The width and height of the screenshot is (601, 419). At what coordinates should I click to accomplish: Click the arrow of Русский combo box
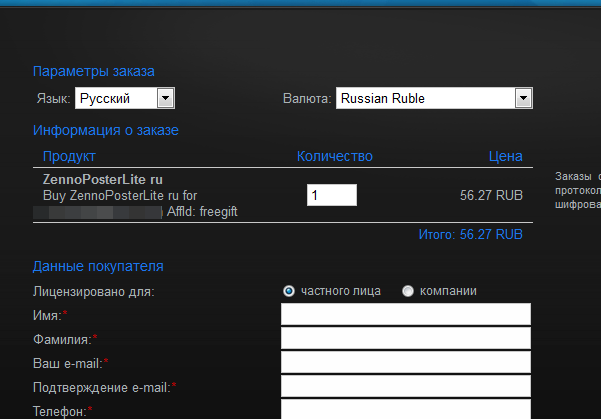[x=166, y=98]
